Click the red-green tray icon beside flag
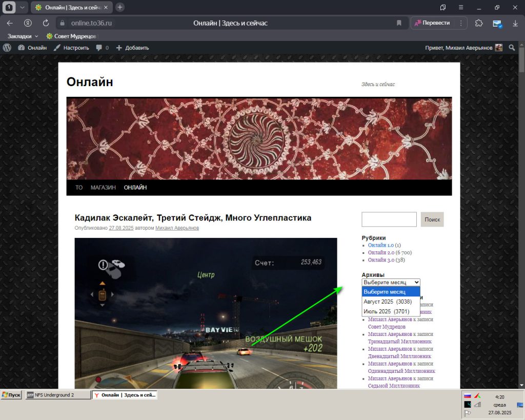This screenshot has width=525, height=420. tap(477, 396)
